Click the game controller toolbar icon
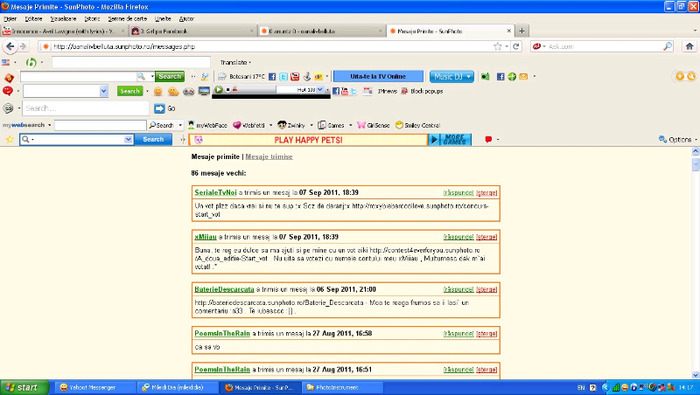Screen dimensions: 700x395 pos(189,91)
